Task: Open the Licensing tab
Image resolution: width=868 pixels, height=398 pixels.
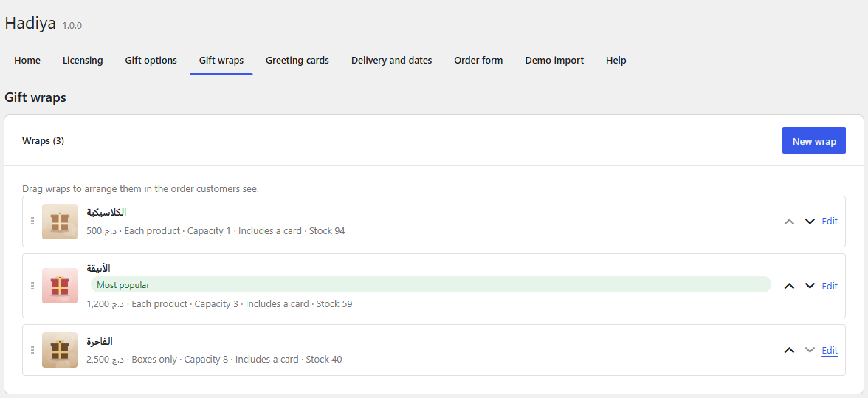Action: click(x=83, y=61)
